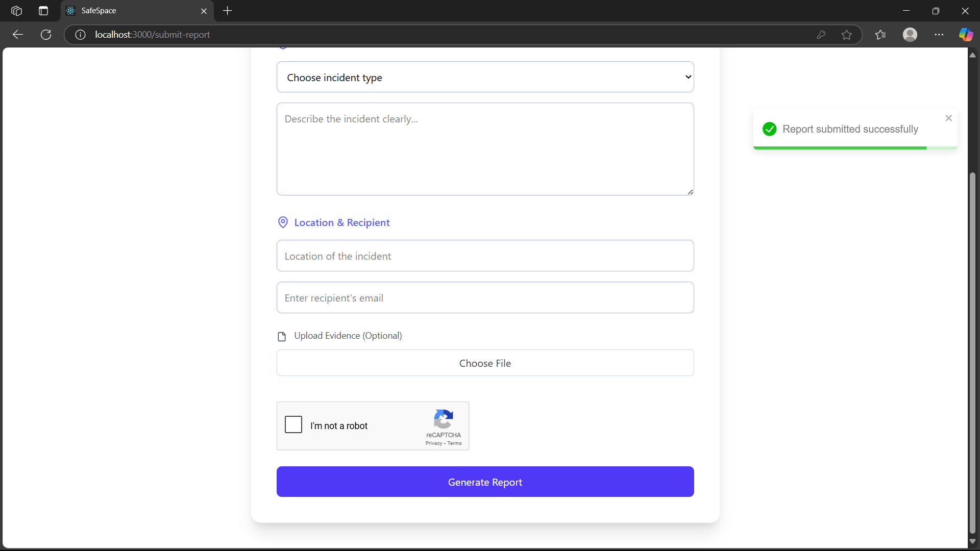The width and height of the screenshot is (980, 551).
Task: Click the site information icon in address bar
Action: click(80, 35)
